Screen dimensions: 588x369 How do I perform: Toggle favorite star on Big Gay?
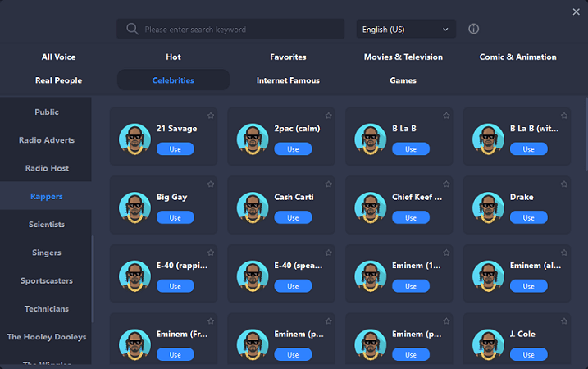211,184
